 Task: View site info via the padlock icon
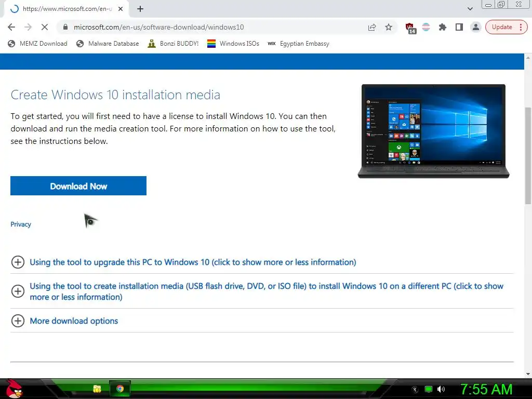pyautogui.click(x=65, y=27)
